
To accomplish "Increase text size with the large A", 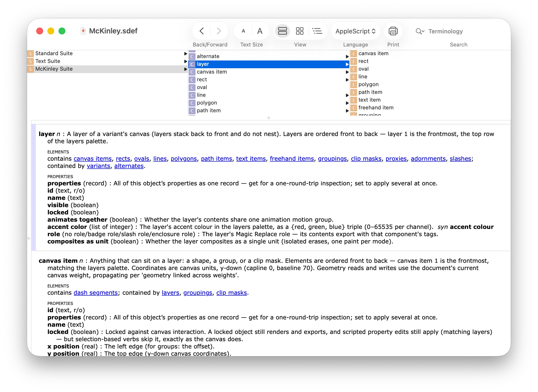I will [x=260, y=31].
